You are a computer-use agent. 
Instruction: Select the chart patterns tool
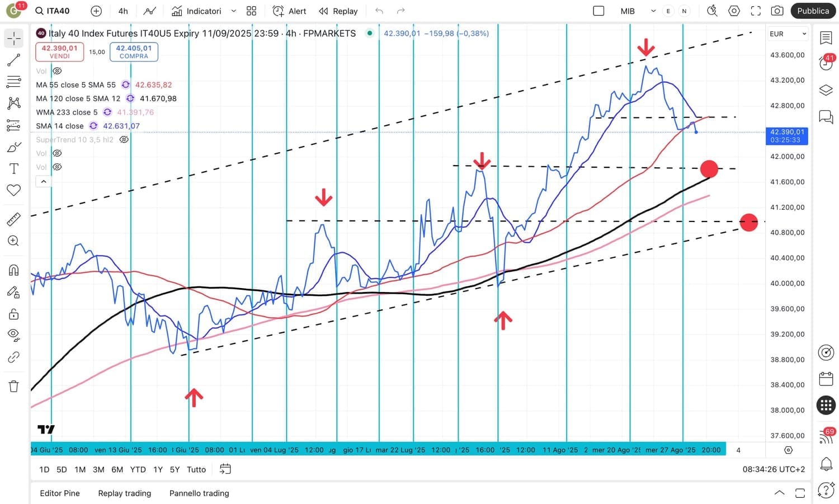click(13, 103)
